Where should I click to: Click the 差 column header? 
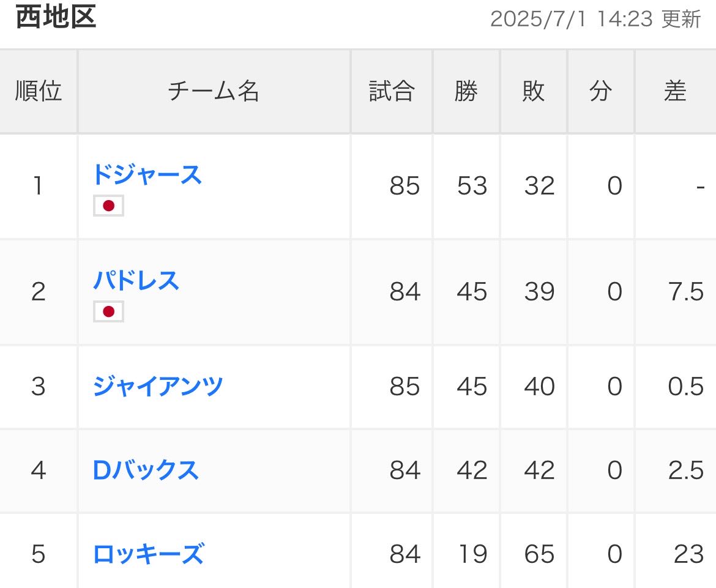(x=676, y=91)
